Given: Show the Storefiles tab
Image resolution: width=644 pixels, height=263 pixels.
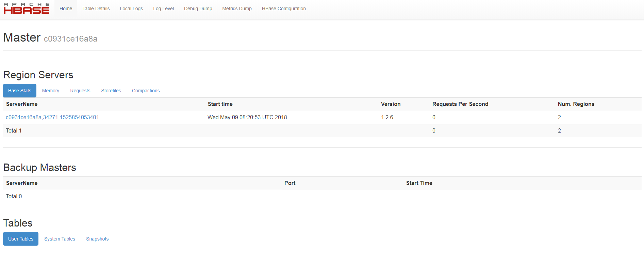Looking at the screenshot, I should pyautogui.click(x=111, y=91).
